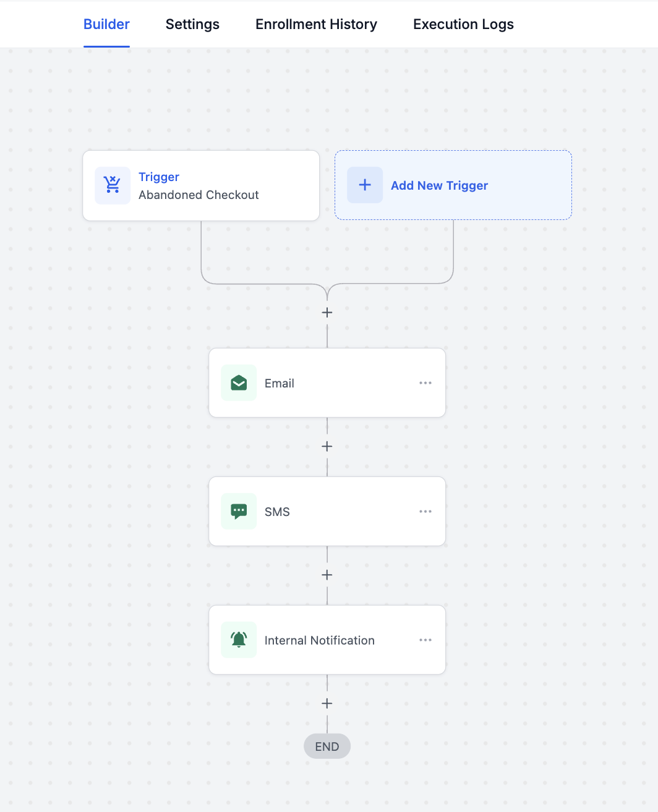
Task: Click the SMS chat bubble icon
Action: 239,512
